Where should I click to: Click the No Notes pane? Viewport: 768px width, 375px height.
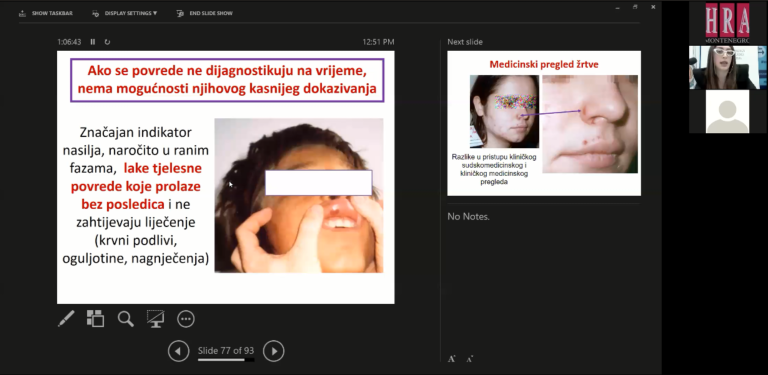click(544, 279)
